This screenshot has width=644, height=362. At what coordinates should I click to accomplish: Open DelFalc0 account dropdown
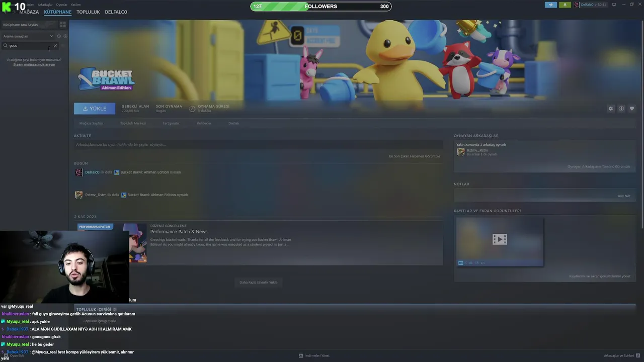[x=593, y=5]
